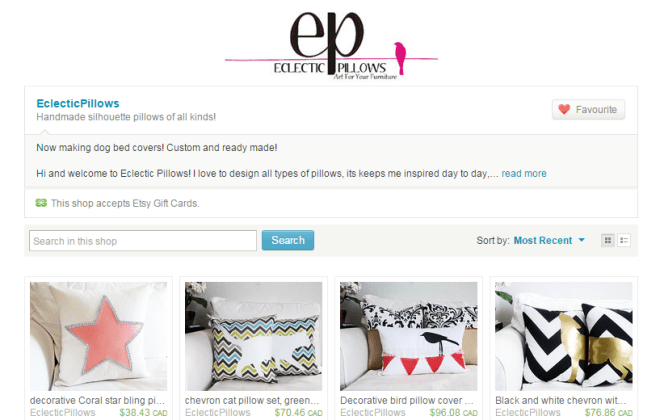Click EclecticPillows seller under chevron cat listing
The width and height of the screenshot is (660, 420).
tap(218, 412)
